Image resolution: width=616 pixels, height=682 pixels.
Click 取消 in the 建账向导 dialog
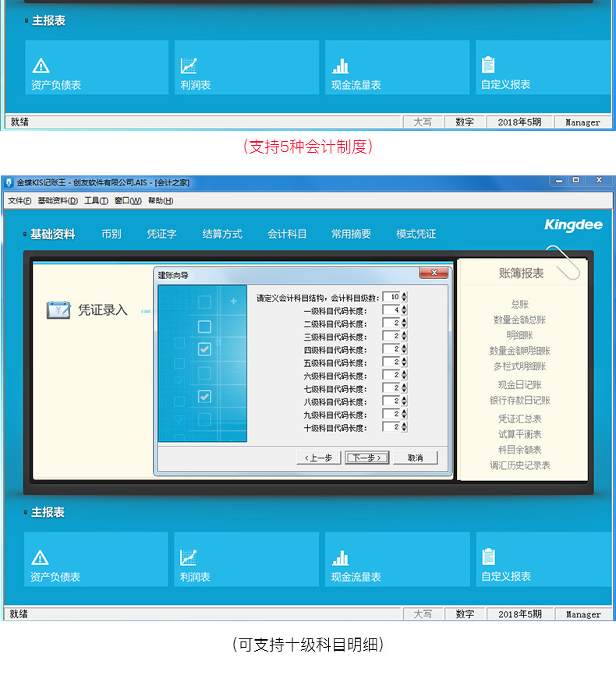pos(416,458)
